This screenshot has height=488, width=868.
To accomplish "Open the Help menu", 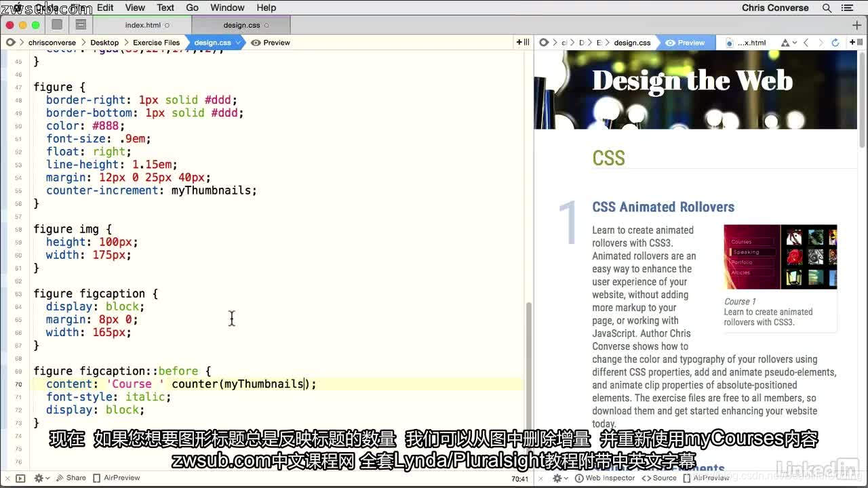I will (x=267, y=7).
